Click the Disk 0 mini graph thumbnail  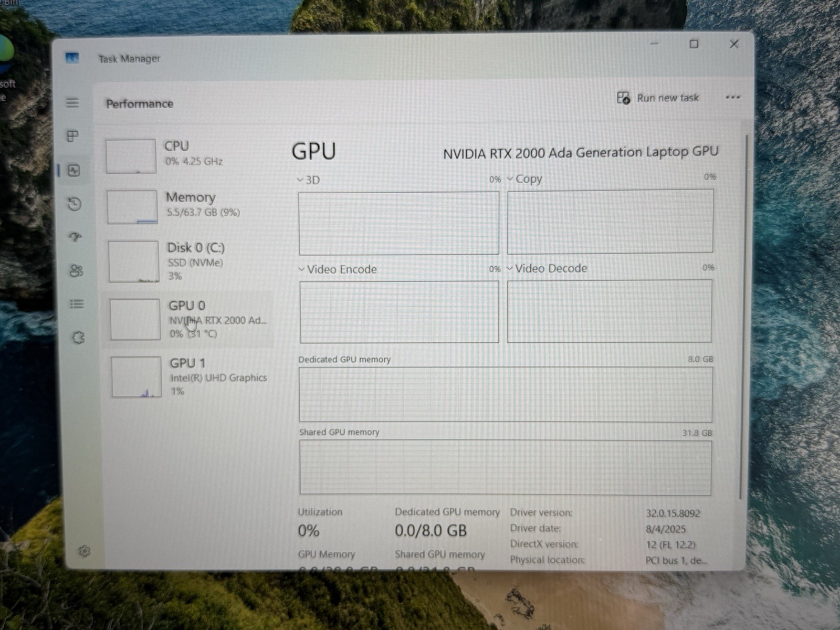(133, 261)
